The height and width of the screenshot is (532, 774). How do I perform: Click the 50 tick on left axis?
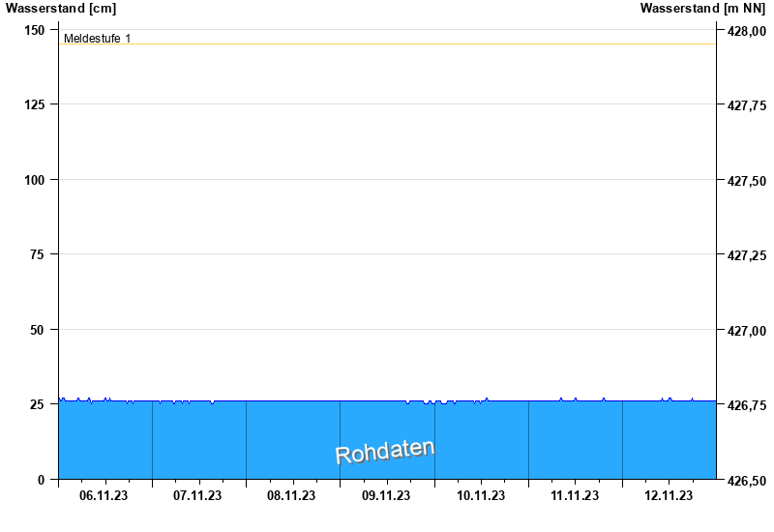coord(38,330)
